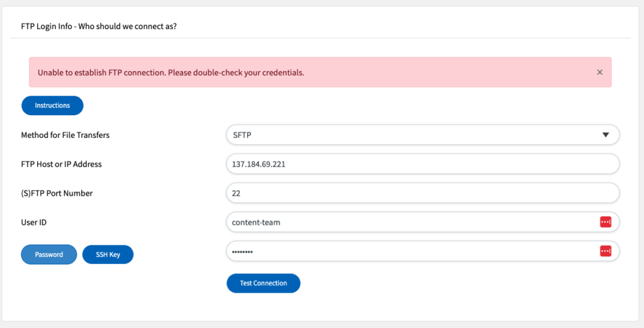This screenshot has height=328, width=644.
Task: Click the unable to establish FTP connection message
Action: click(x=171, y=73)
